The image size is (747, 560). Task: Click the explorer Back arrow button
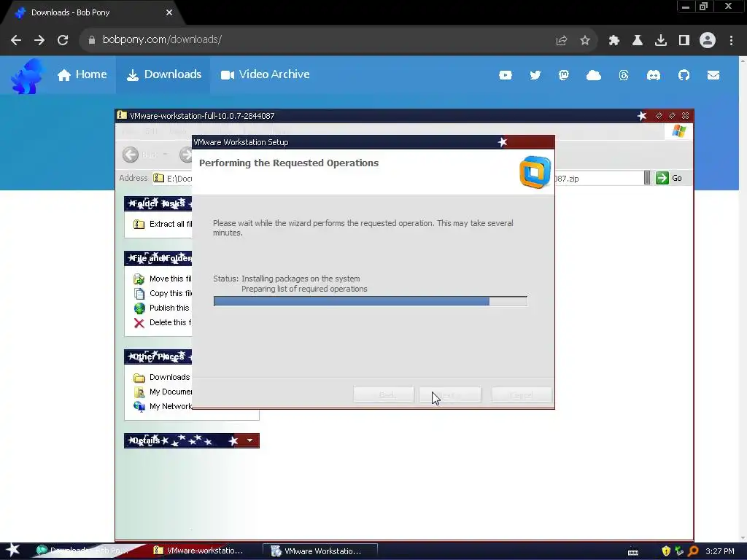click(131, 155)
